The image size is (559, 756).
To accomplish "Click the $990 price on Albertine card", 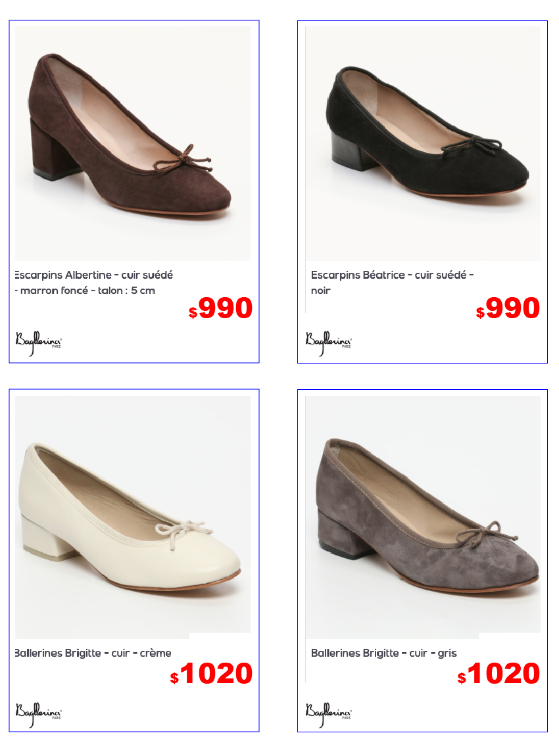I will [220, 308].
